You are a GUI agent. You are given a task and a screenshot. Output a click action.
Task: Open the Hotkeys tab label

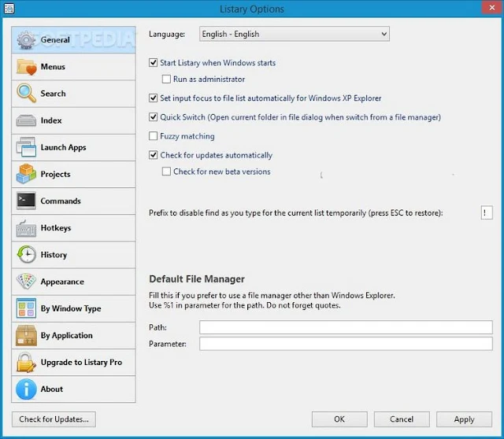click(x=56, y=228)
